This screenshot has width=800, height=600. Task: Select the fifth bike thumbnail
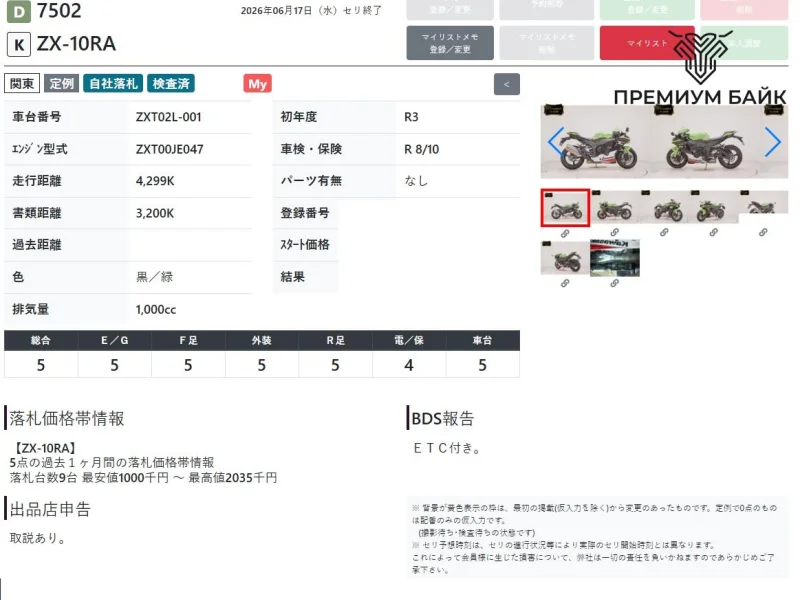tap(763, 203)
